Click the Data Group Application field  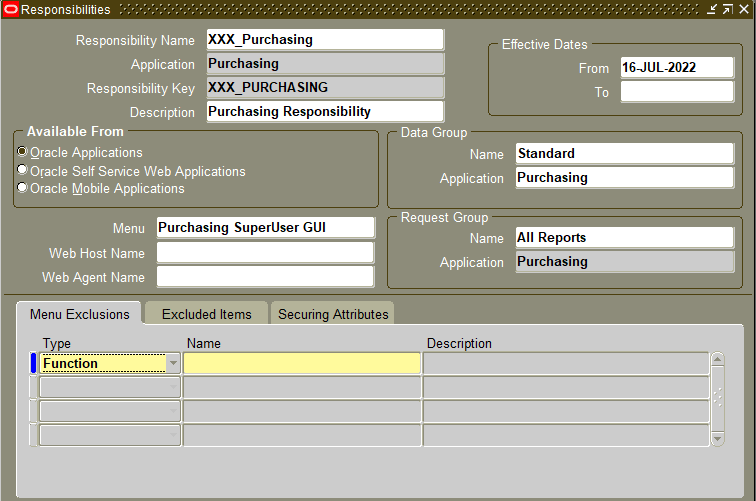coord(625,177)
